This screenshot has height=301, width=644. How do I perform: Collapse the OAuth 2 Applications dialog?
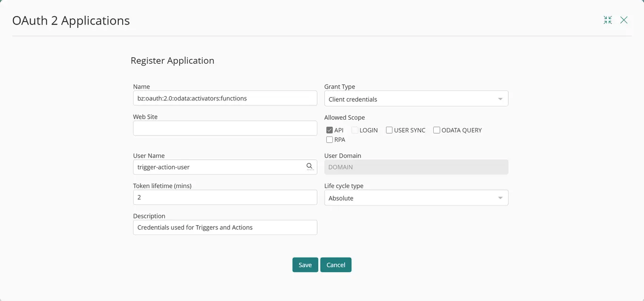(608, 20)
